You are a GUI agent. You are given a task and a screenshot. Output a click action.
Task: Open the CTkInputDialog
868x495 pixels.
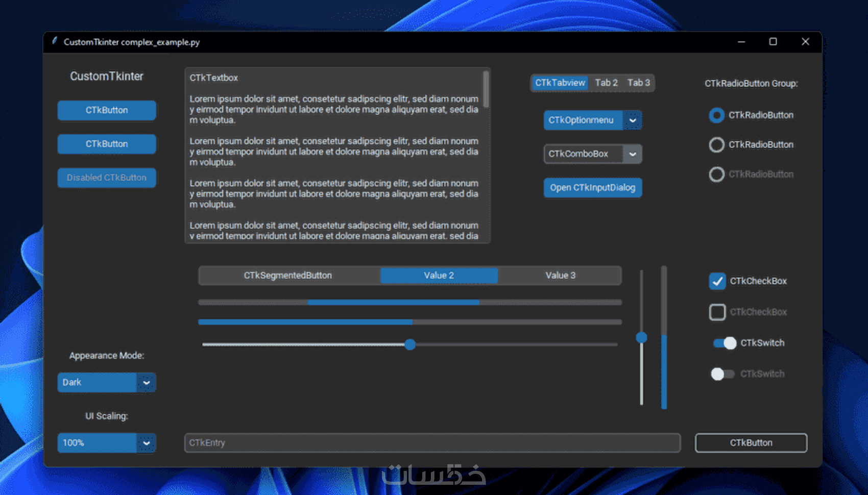tap(592, 188)
